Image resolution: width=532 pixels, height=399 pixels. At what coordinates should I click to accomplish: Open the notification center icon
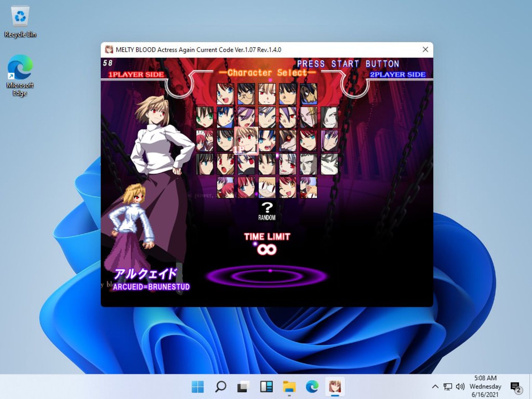point(515,386)
